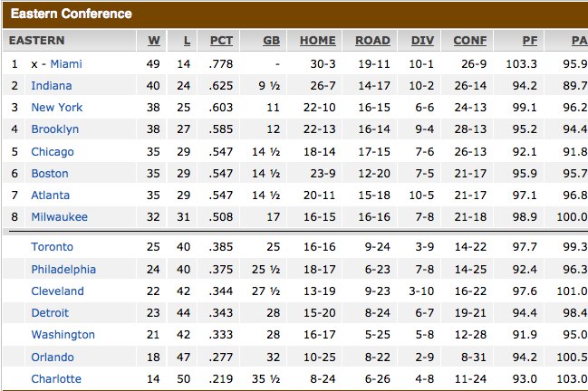Sort standings by W column header
The height and width of the screenshot is (391, 588).
154,41
